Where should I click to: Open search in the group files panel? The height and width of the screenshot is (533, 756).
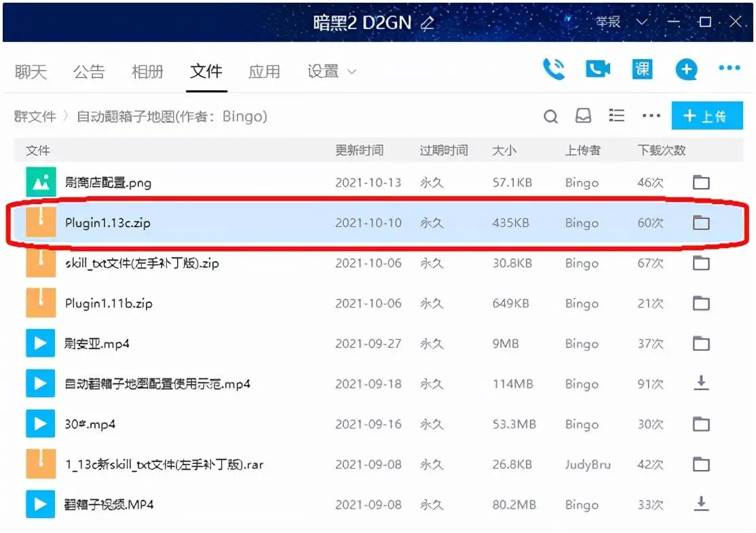[x=550, y=117]
